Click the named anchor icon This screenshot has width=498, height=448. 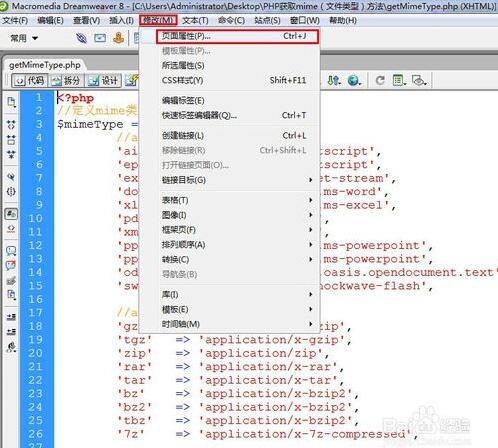(x=118, y=38)
